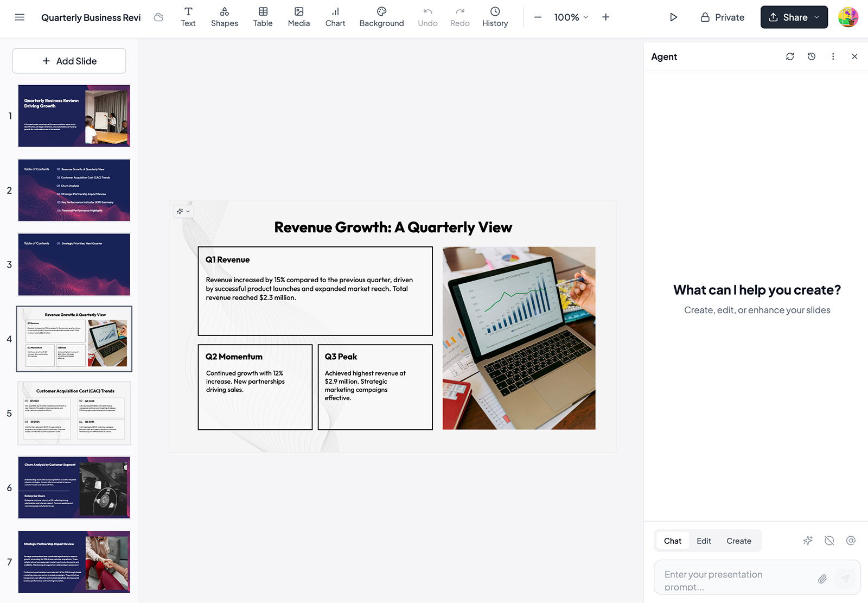The image size is (868, 603).
Task: Change Private visibility setting
Action: (x=723, y=17)
